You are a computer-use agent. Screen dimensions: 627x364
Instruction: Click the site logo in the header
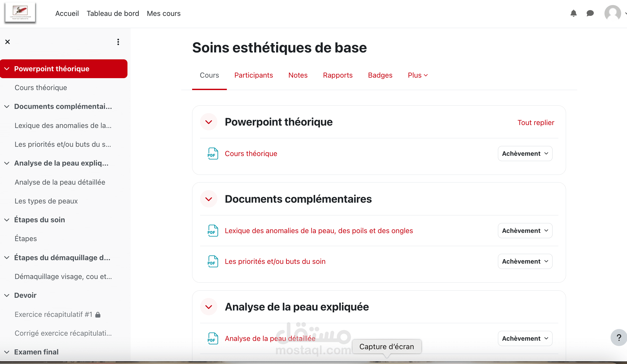pyautogui.click(x=20, y=12)
